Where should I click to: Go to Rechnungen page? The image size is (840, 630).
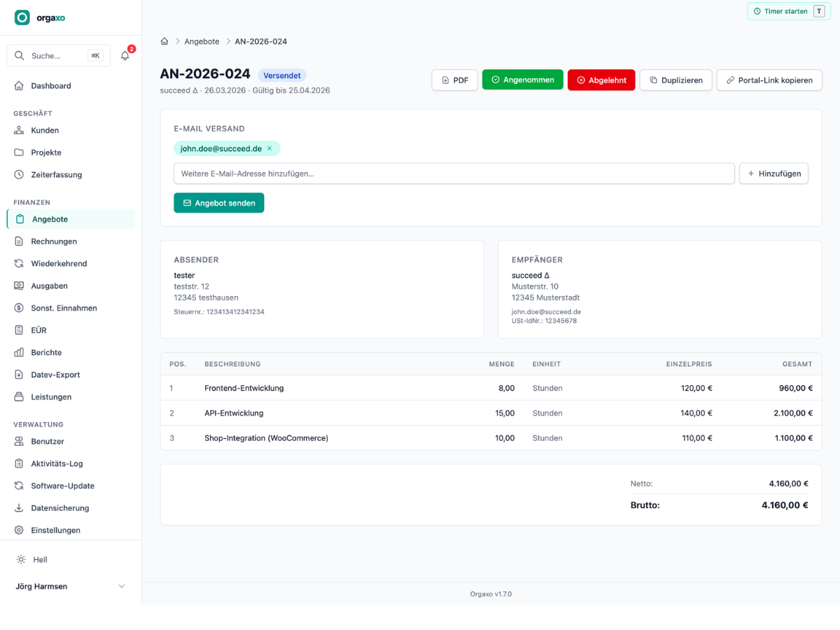71,241
